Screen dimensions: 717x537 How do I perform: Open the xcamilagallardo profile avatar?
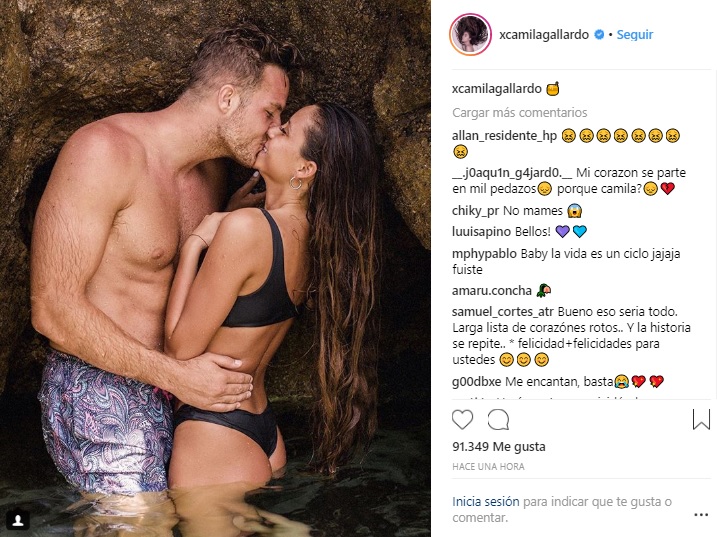[x=471, y=35]
